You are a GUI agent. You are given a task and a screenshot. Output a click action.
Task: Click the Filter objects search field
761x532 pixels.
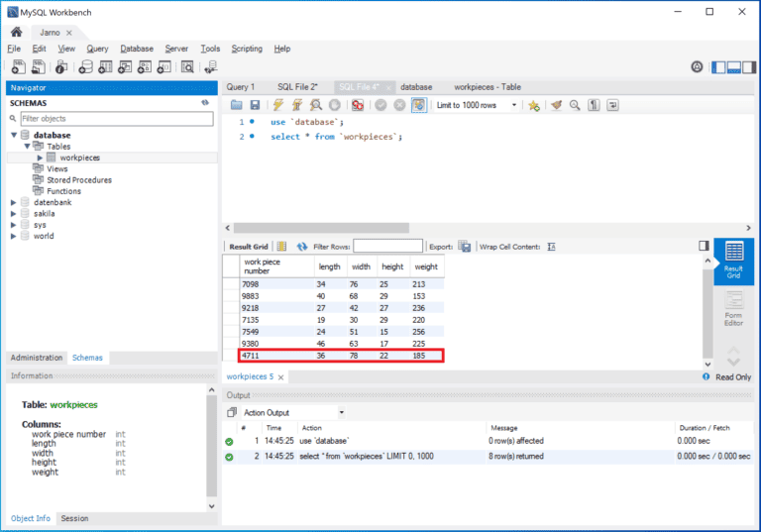[x=117, y=119]
